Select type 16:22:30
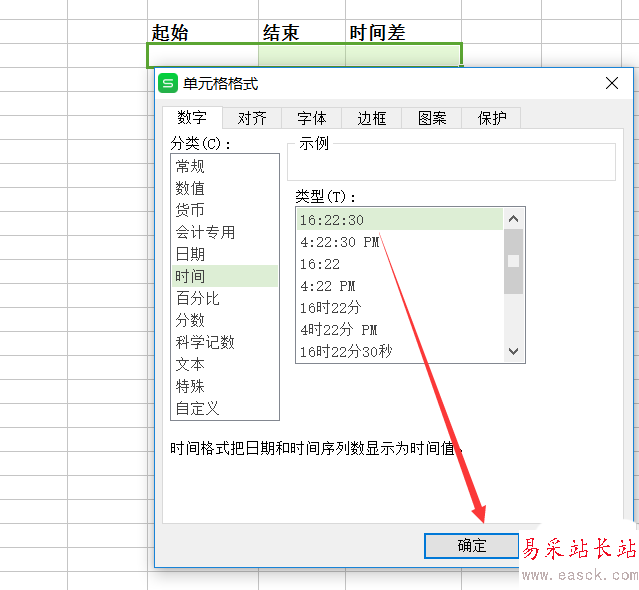 (x=400, y=220)
